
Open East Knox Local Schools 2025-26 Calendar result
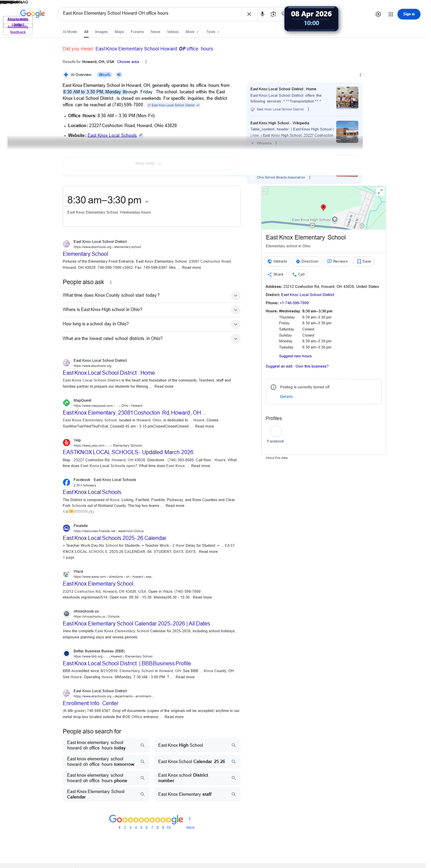[115, 538]
